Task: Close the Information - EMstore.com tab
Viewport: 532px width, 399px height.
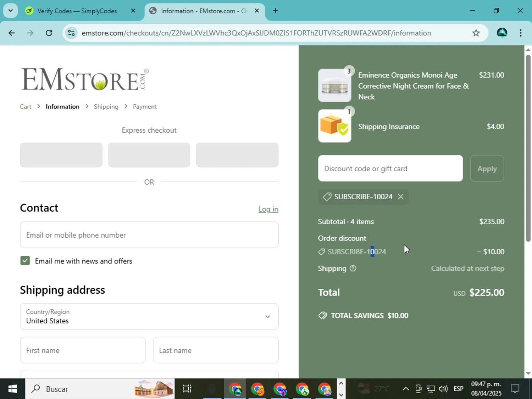Action: (x=257, y=11)
